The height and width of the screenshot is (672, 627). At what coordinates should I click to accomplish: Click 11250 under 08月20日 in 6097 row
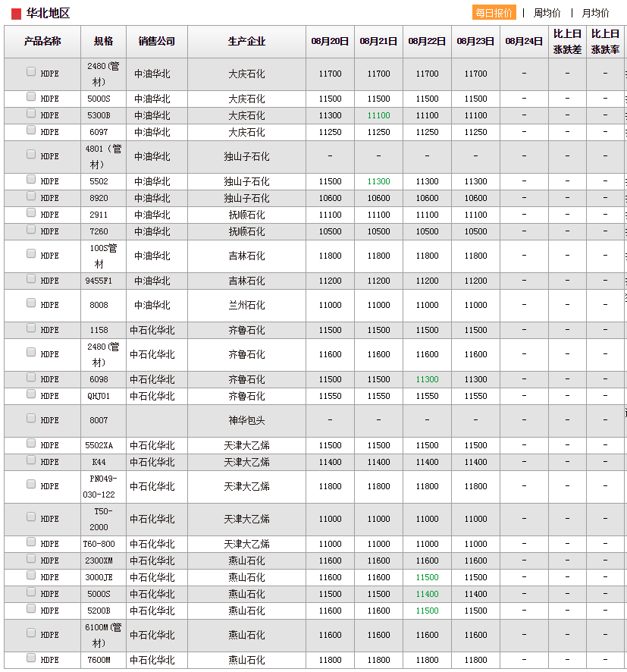point(330,133)
